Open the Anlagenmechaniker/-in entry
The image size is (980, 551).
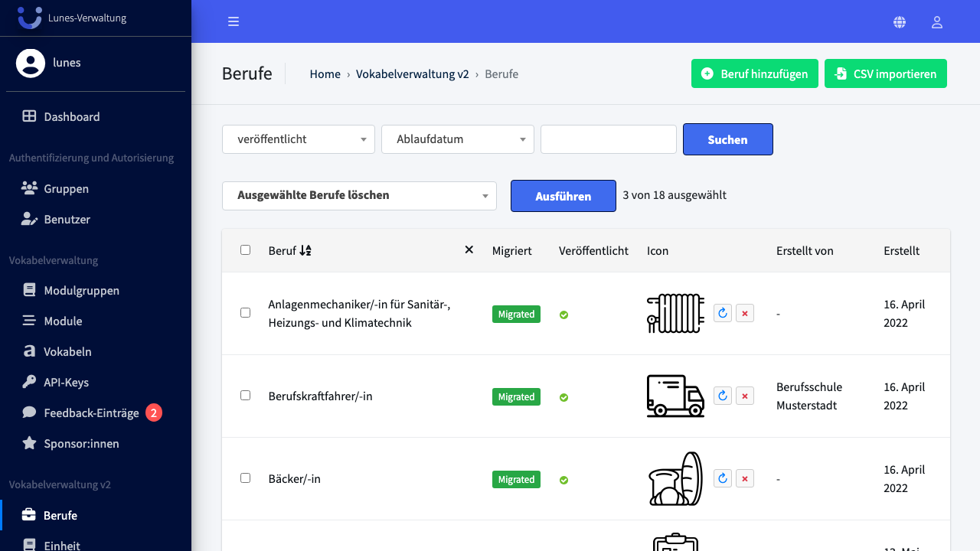[x=360, y=314]
